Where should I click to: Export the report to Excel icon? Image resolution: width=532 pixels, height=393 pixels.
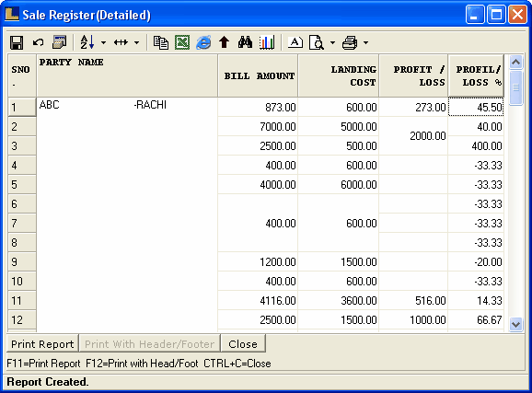pos(182,42)
